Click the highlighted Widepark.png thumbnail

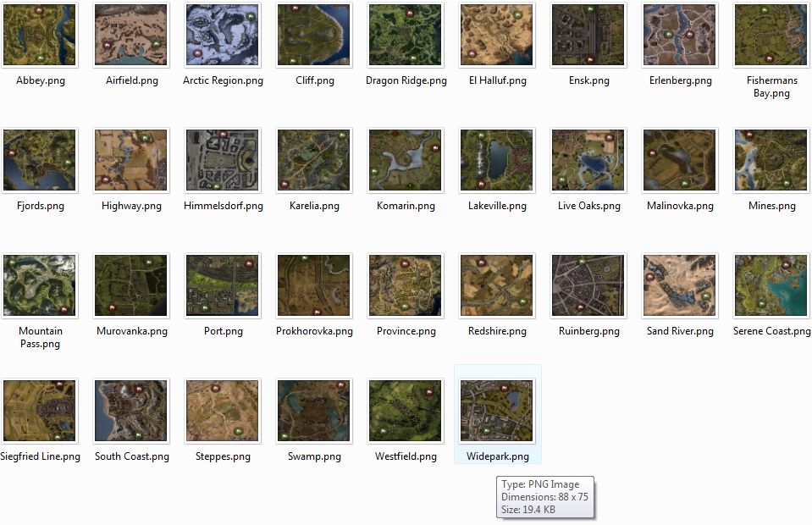(x=497, y=411)
